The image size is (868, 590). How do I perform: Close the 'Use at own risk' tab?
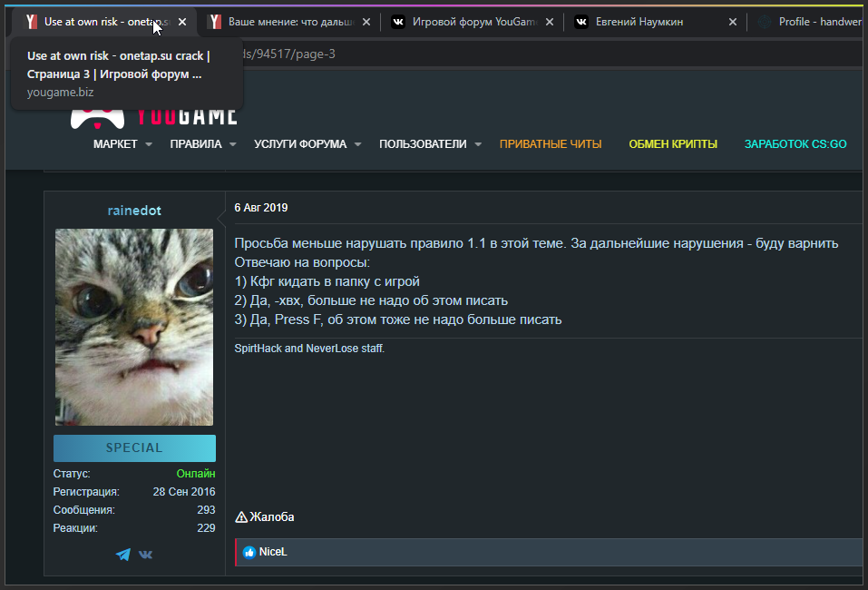click(182, 22)
